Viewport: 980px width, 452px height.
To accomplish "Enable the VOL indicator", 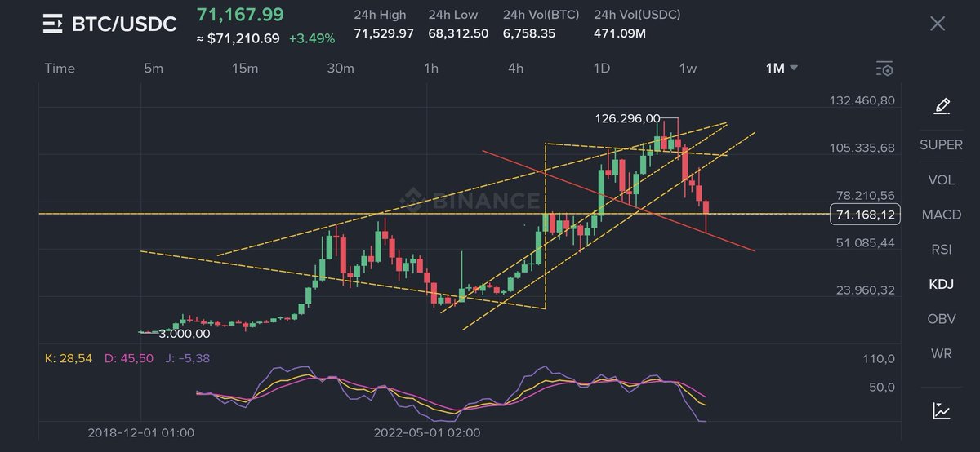I will [x=941, y=179].
